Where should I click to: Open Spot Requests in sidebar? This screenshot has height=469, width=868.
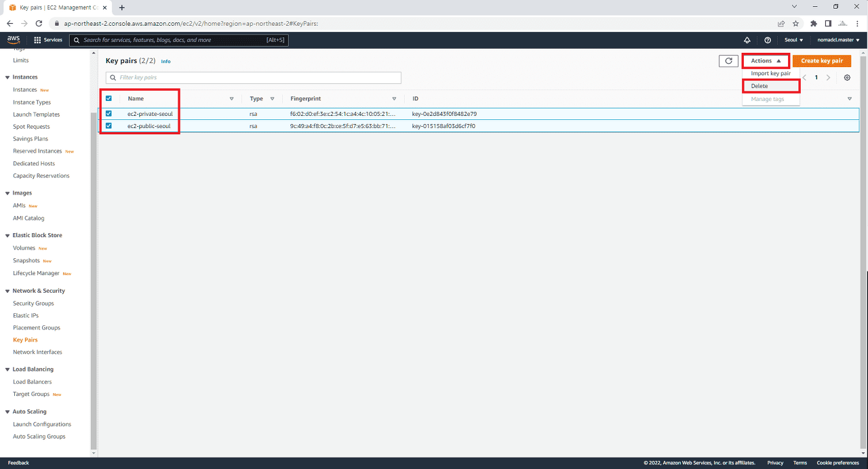[31, 127]
